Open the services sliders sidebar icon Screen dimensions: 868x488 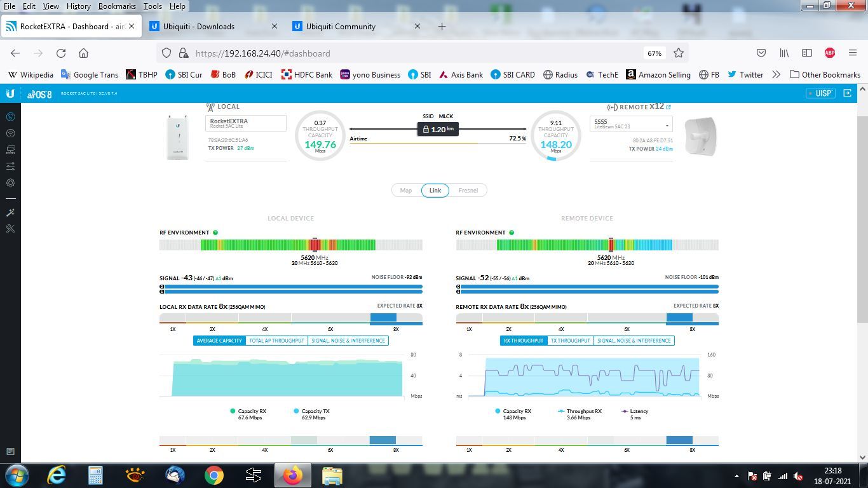point(10,166)
